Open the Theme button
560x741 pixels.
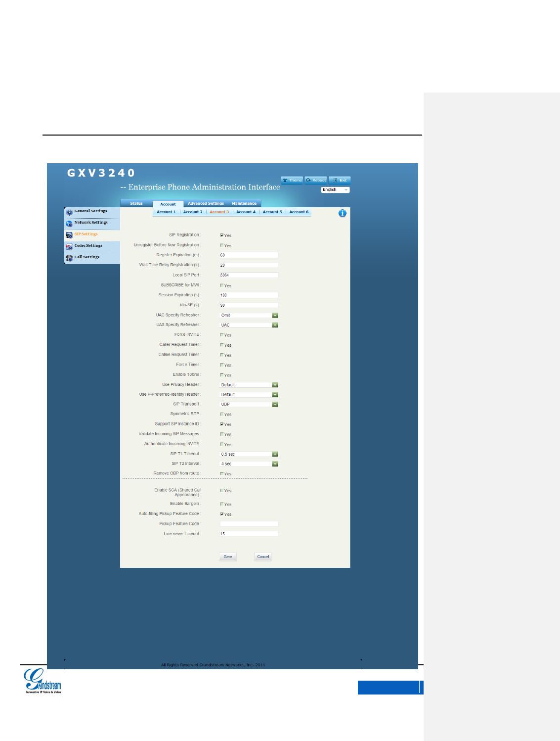click(292, 180)
